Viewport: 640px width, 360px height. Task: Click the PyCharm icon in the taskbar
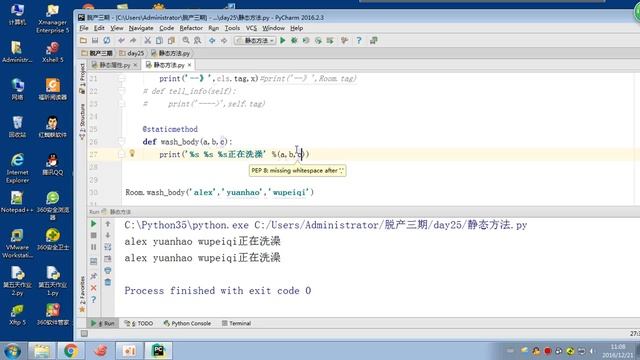click(158, 351)
